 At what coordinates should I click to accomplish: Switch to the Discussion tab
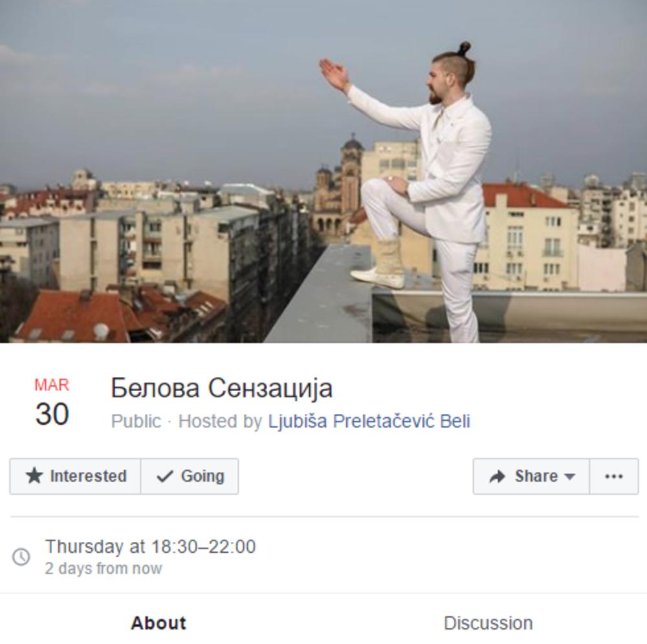click(488, 623)
